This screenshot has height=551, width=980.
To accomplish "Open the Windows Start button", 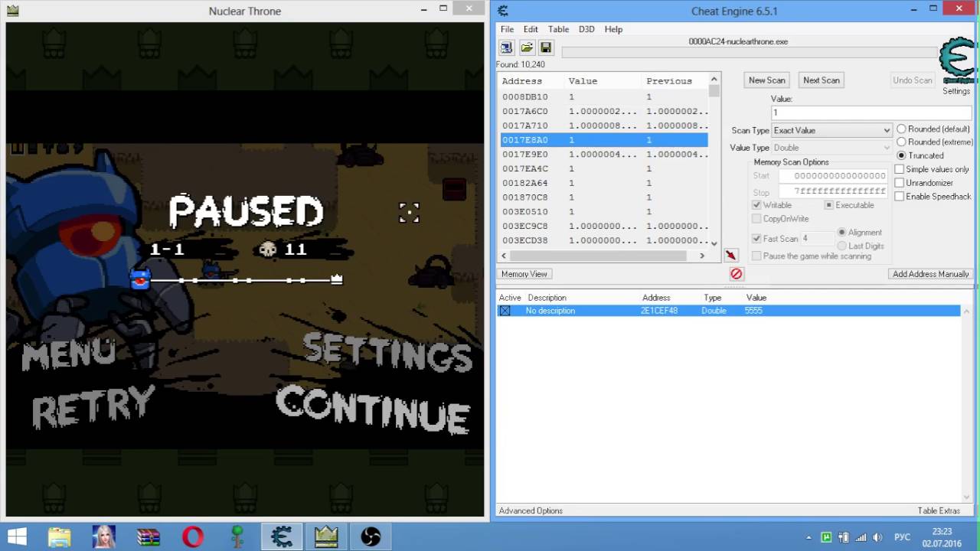I will click(17, 536).
